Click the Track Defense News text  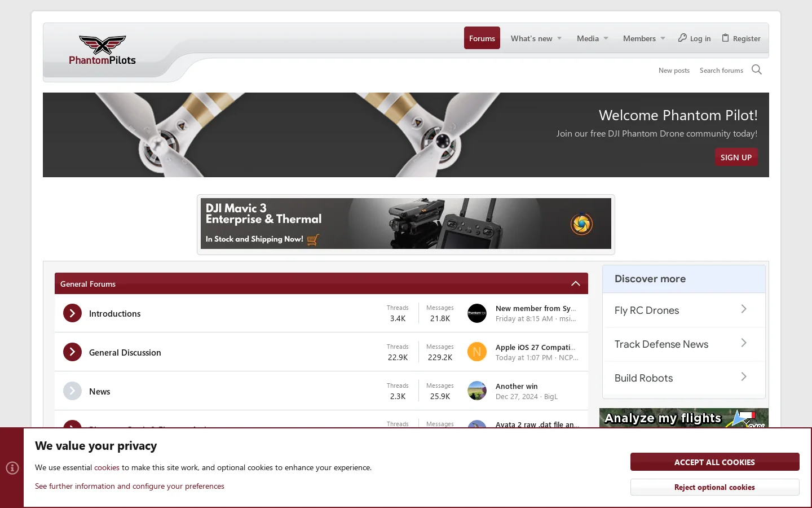pyautogui.click(x=661, y=344)
